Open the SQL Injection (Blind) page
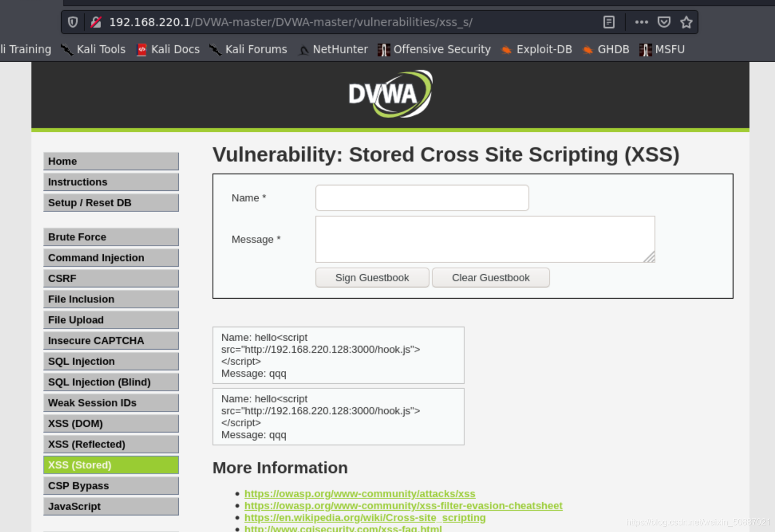The image size is (775, 532). (x=111, y=382)
